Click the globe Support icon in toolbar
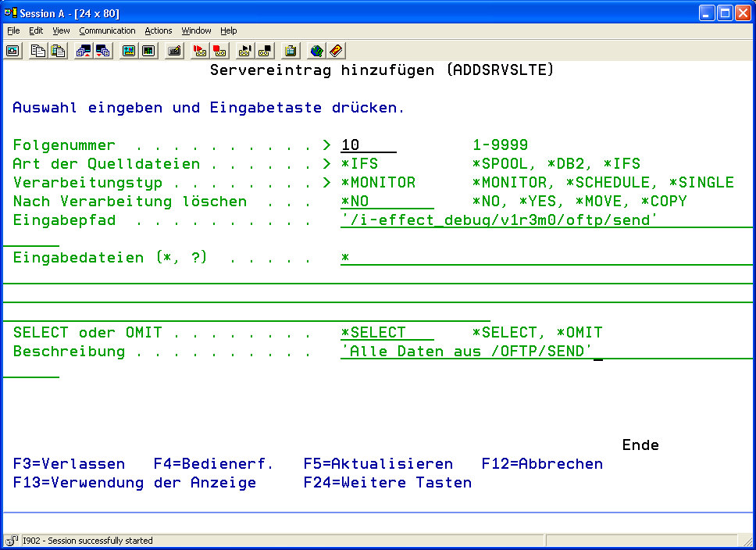This screenshot has width=756, height=550. pyautogui.click(x=316, y=51)
